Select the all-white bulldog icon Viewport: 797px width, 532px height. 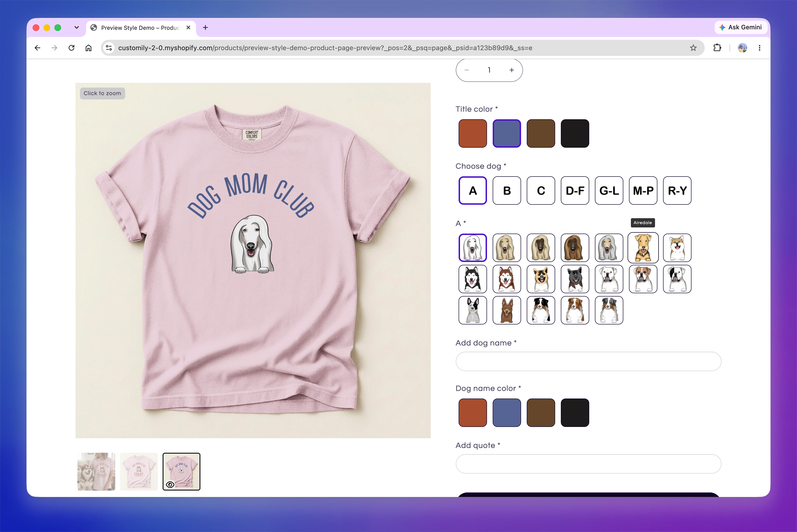[609, 279]
